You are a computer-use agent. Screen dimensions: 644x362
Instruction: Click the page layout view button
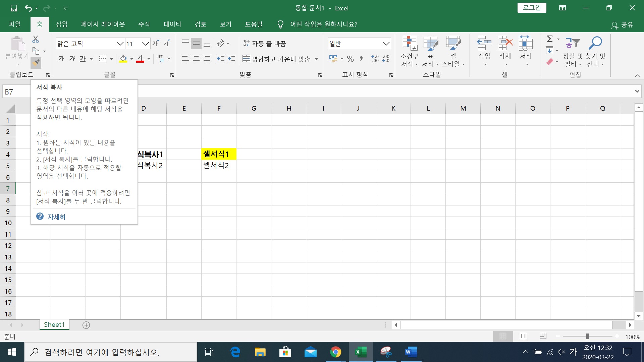tap(523, 336)
